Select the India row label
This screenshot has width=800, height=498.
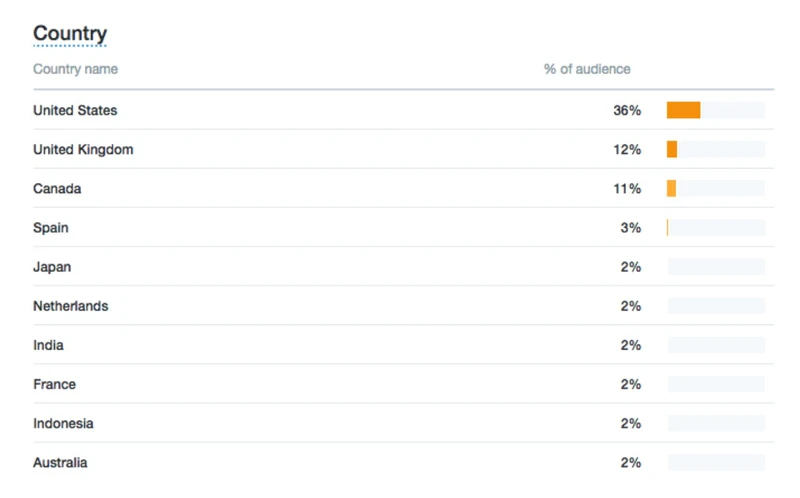click(48, 345)
